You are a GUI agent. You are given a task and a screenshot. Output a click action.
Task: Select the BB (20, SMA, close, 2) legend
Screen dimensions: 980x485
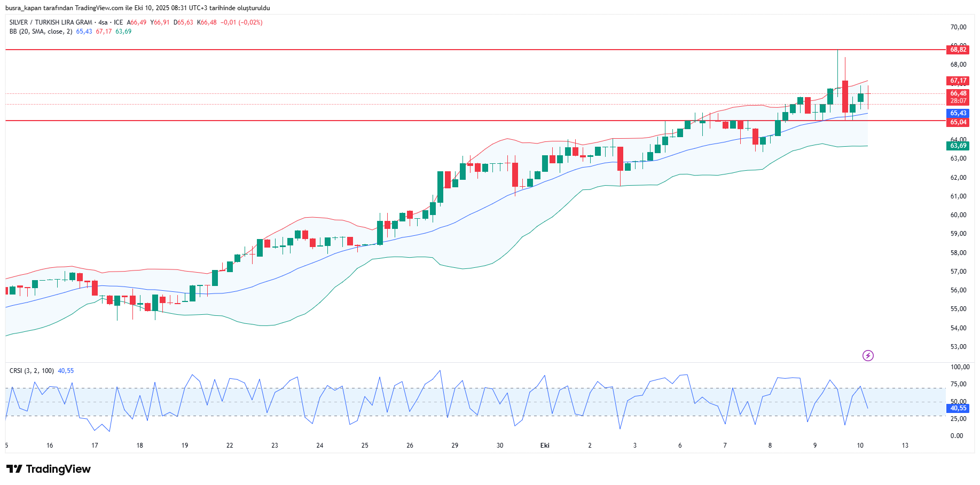pyautogui.click(x=41, y=31)
